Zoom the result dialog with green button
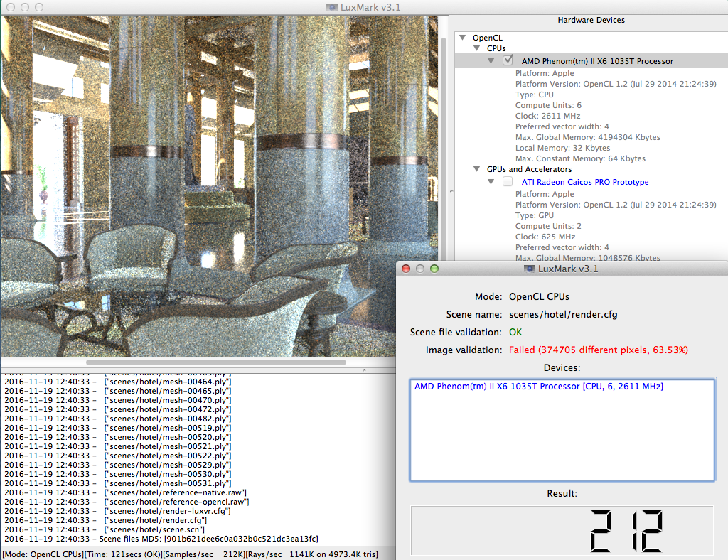The height and width of the screenshot is (560, 728). 434,269
